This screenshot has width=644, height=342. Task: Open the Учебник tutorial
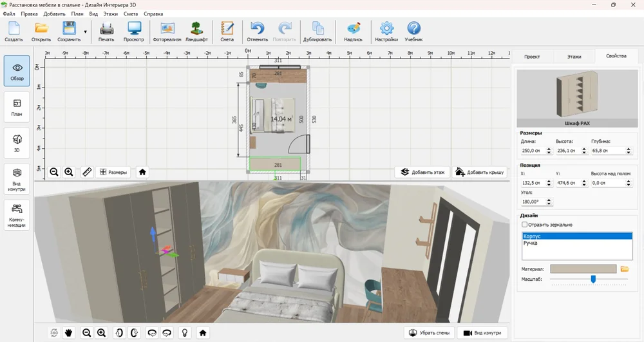413,32
